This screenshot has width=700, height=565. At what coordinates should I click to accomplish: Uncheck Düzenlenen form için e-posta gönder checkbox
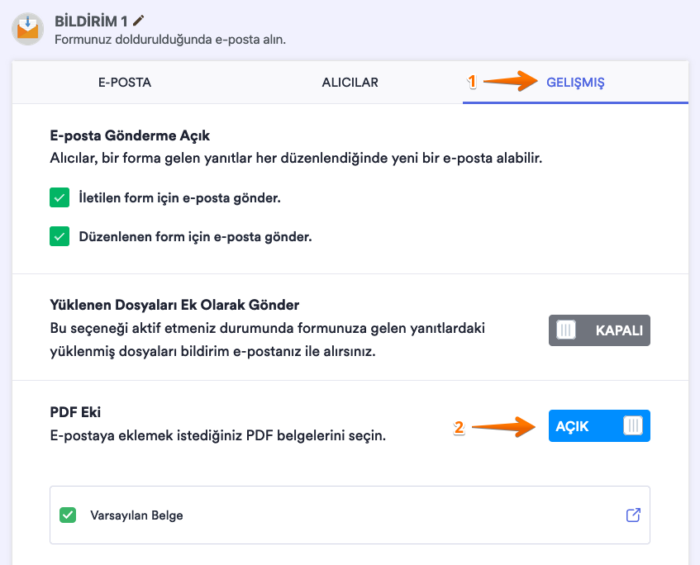point(60,237)
